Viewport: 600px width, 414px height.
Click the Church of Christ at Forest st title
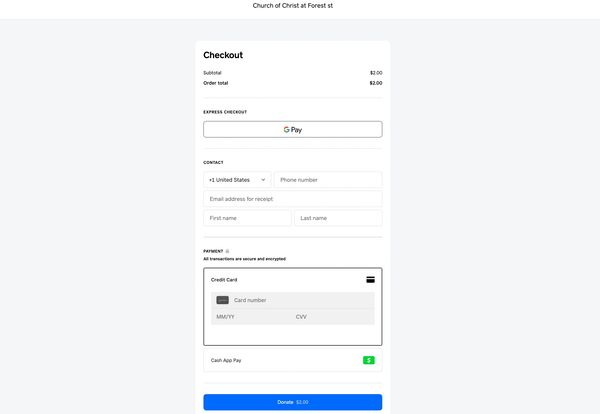pos(299,6)
